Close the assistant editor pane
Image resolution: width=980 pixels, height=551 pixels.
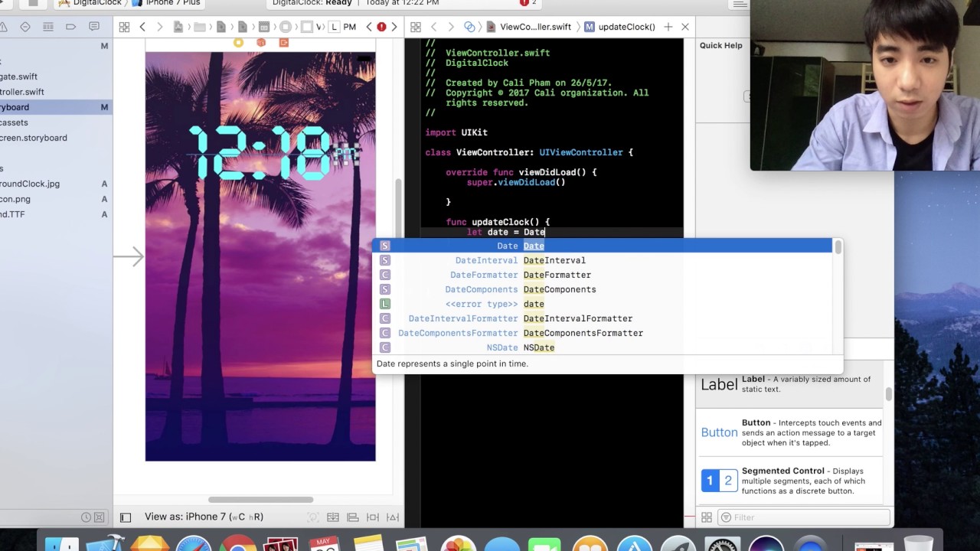[x=685, y=27]
